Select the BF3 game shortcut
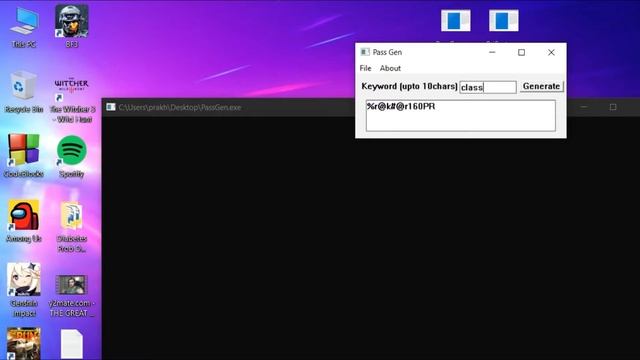640x360 pixels. tap(71, 27)
